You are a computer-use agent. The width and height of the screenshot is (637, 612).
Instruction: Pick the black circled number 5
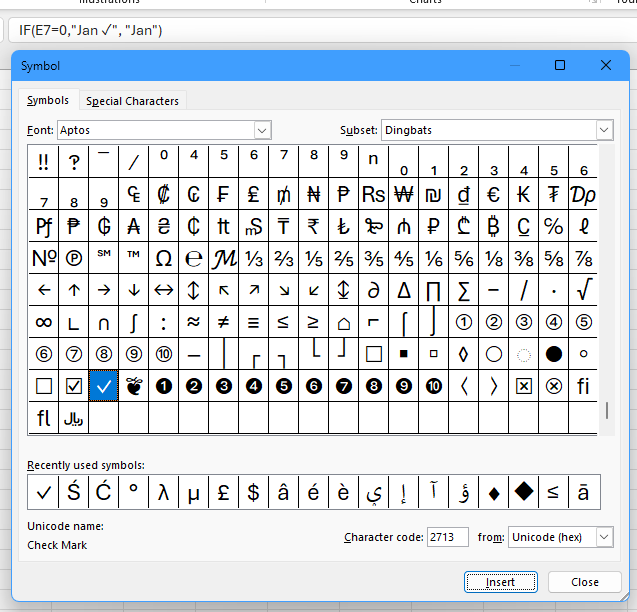coord(284,386)
